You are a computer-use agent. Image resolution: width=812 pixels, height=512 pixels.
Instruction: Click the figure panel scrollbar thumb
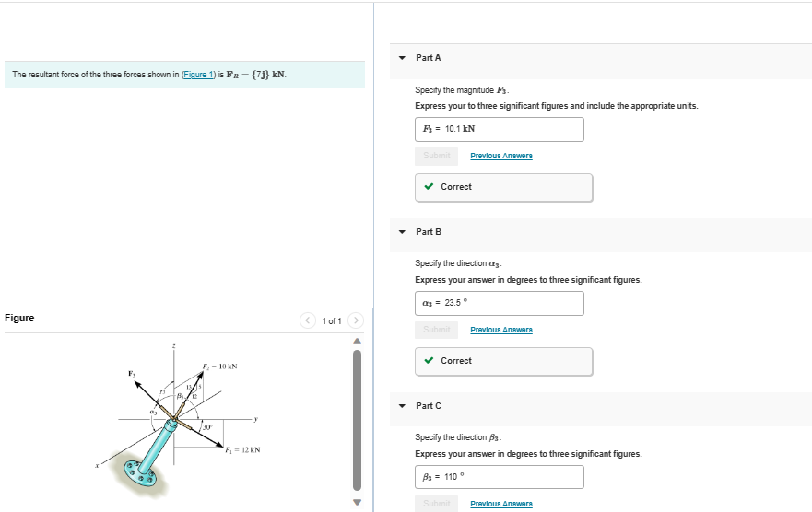[357, 420]
